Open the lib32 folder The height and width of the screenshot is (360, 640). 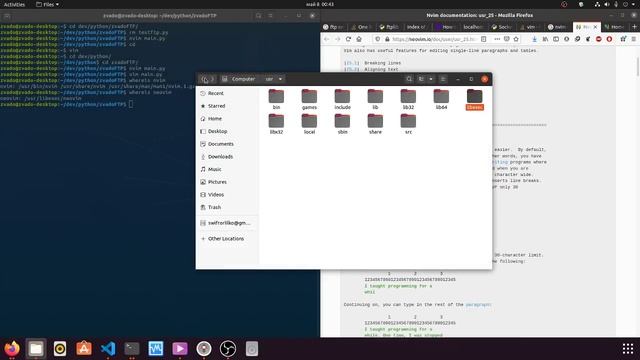pyautogui.click(x=408, y=99)
